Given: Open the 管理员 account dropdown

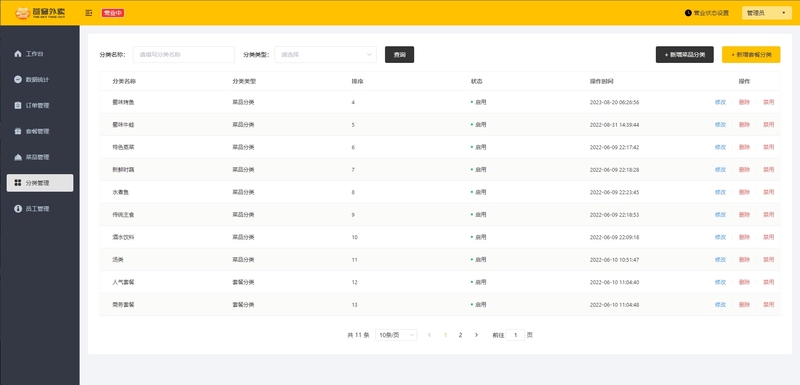Looking at the screenshot, I should (766, 13).
